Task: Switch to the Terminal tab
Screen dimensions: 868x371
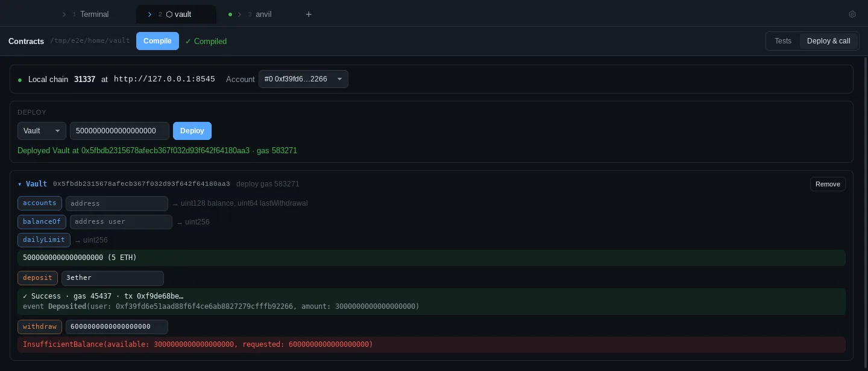Action: click(95, 14)
